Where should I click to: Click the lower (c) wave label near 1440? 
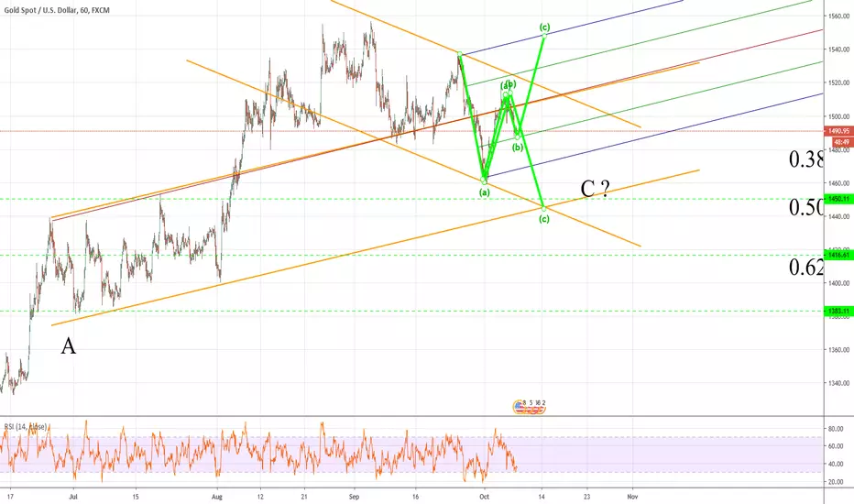coord(544,219)
